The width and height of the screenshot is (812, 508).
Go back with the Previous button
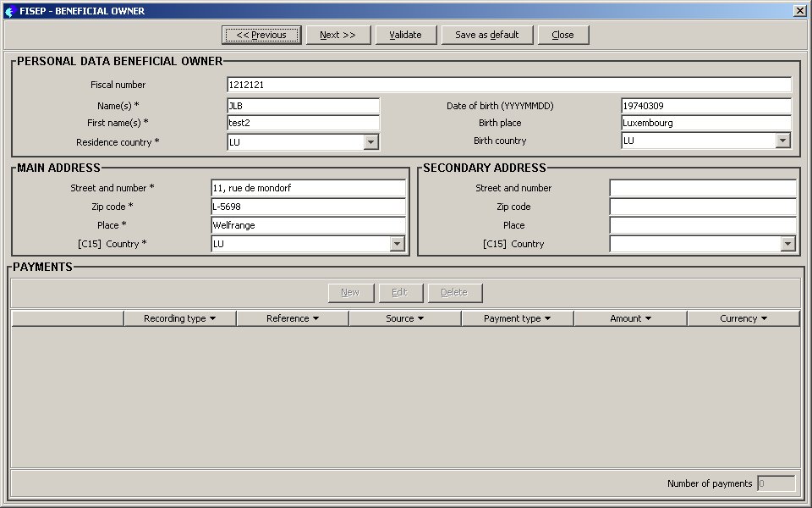tap(261, 35)
